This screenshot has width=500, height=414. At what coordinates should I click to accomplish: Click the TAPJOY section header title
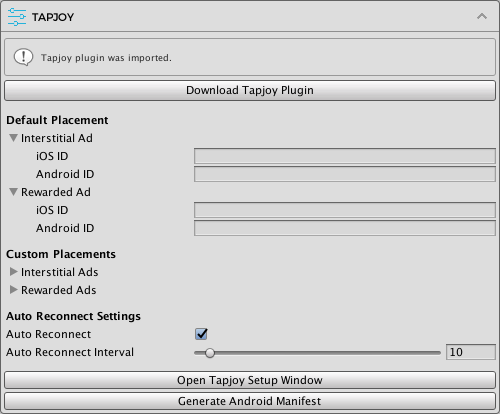click(x=53, y=17)
